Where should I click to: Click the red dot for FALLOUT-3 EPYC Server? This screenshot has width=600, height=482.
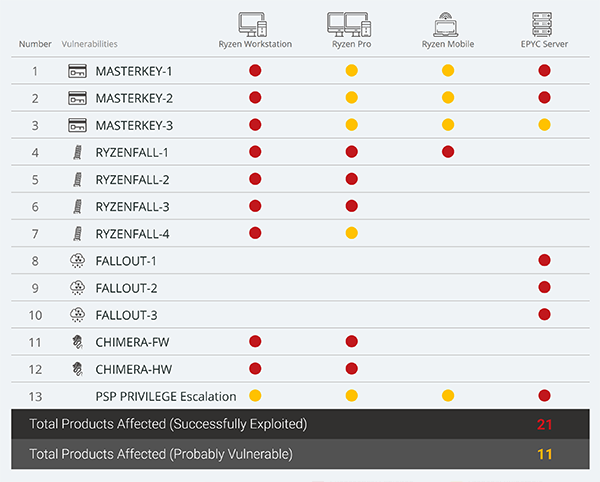coord(545,314)
